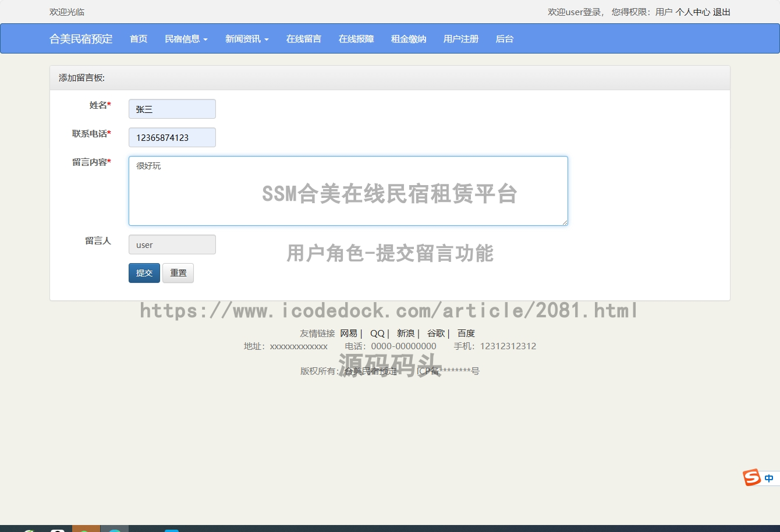Image resolution: width=780 pixels, height=532 pixels.
Task: Select the mobile number 12312312312
Action: 508,346
